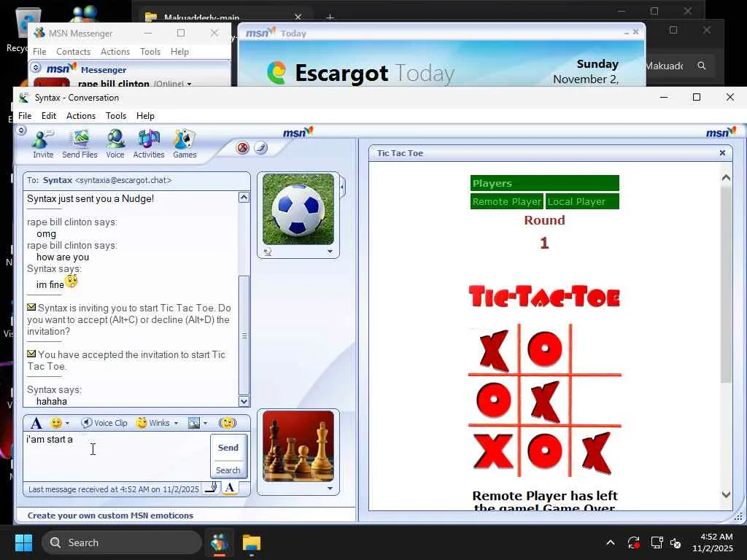Open the Actions menu in Conversation window
The width and height of the screenshot is (747, 560).
(81, 116)
